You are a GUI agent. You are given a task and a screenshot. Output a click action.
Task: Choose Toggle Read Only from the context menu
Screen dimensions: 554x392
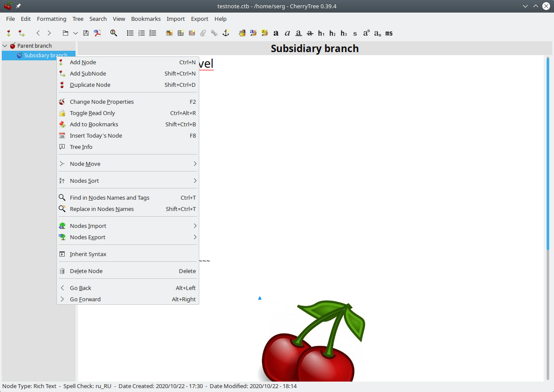point(92,113)
